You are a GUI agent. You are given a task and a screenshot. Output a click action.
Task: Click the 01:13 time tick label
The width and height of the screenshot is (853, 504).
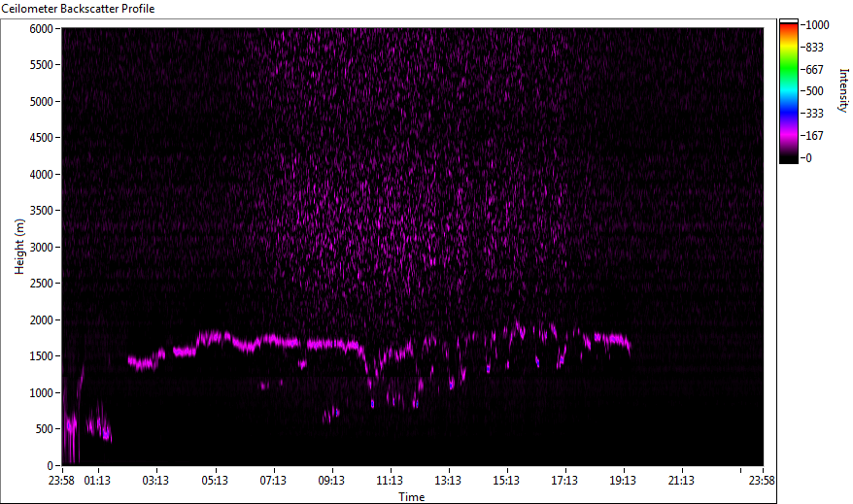(97, 481)
